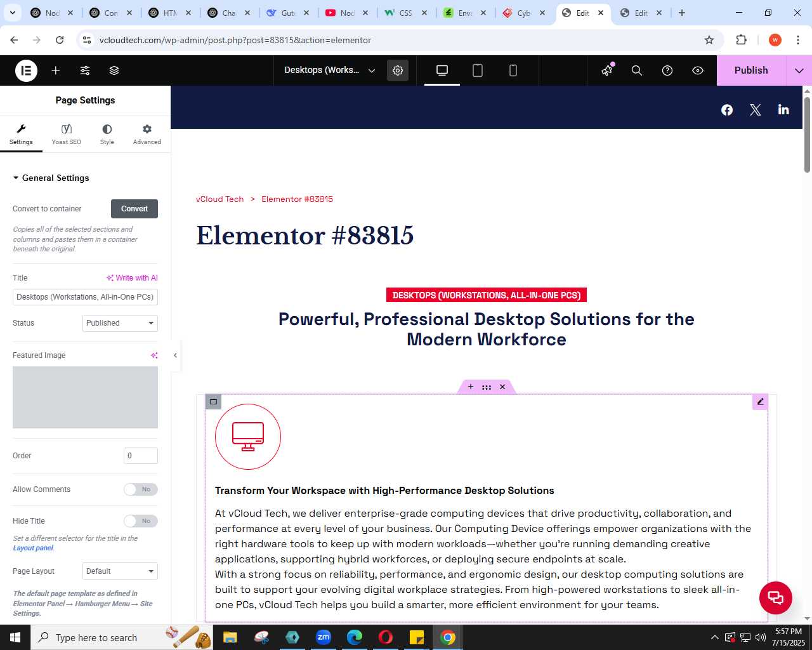Click Elementor #83815 breadcrumb link
812x650 pixels.
click(297, 199)
